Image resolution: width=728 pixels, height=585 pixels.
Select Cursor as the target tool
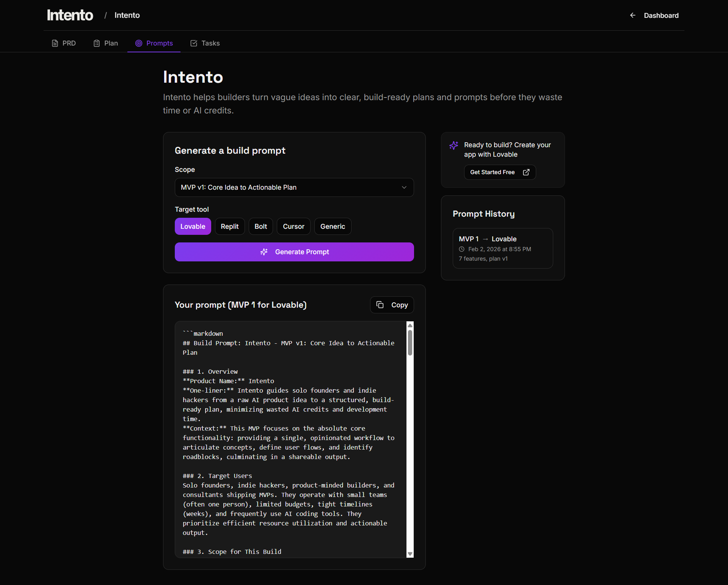[293, 226]
